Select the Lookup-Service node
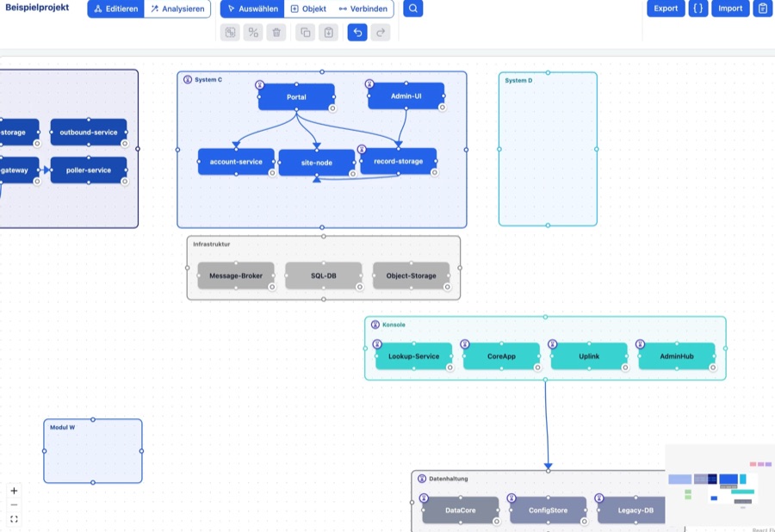 click(413, 356)
